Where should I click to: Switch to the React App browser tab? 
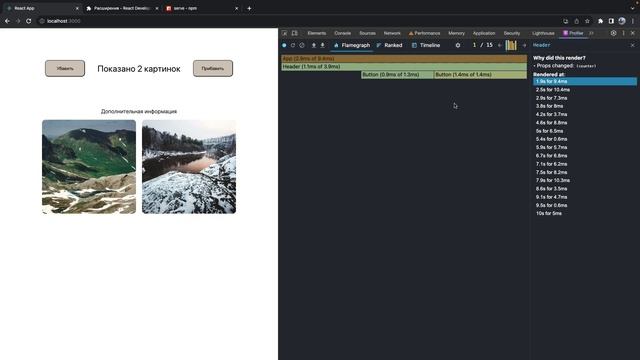click(41, 8)
